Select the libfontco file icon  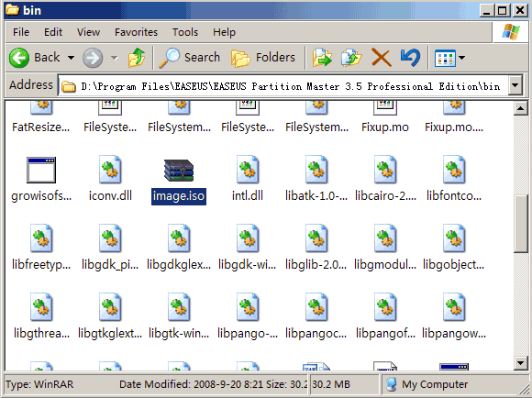click(454, 170)
